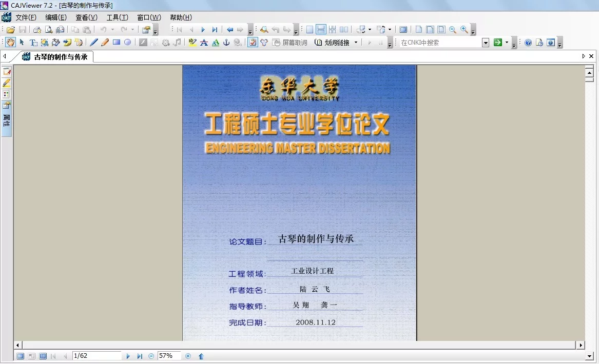Go to the next page via top toolbar
Viewport: 599px width, 364px height.
tap(203, 30)
